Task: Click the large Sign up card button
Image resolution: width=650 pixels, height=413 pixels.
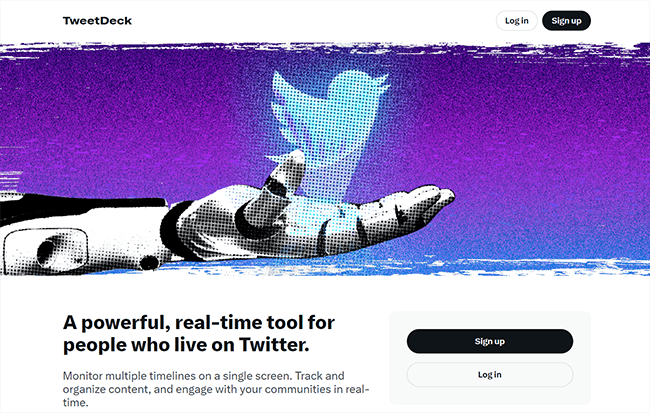Action: [490, 341]
